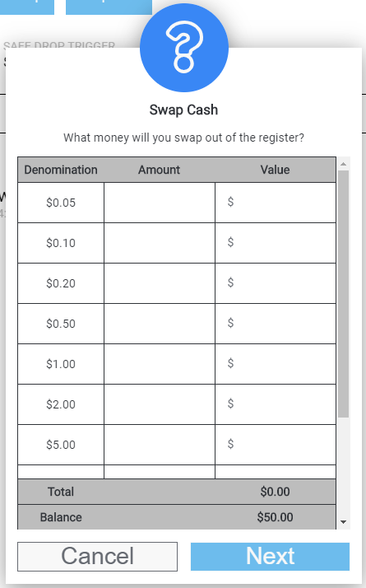Click the table's vertical scrollbar thumb
This screenshot has height=588, width=366.
point(343,294)
